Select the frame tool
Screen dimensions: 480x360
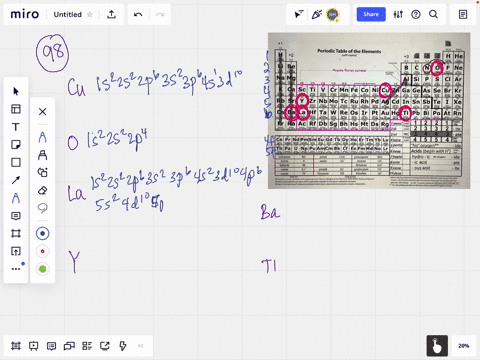(x=16, y=233)
